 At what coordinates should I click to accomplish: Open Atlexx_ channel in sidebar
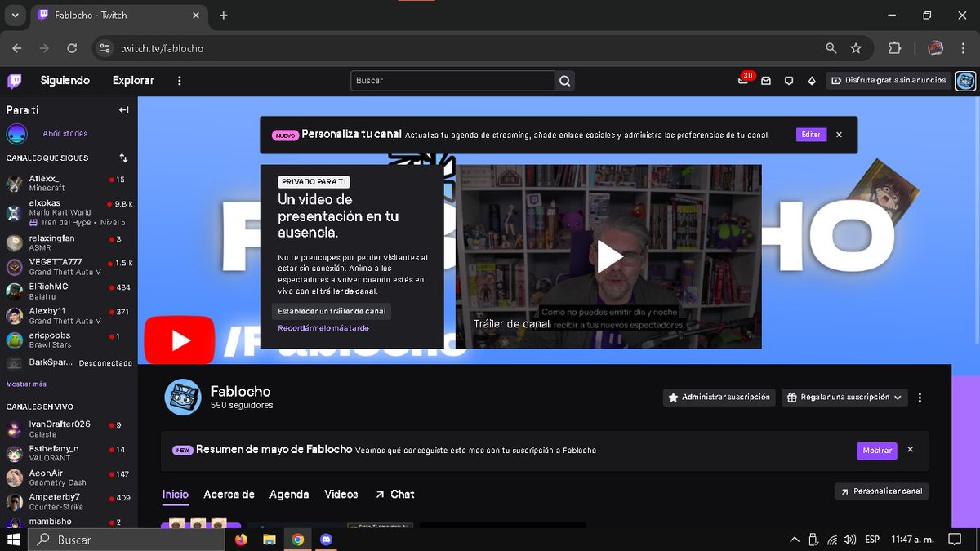pyautogui.click(x=69, y=184)
